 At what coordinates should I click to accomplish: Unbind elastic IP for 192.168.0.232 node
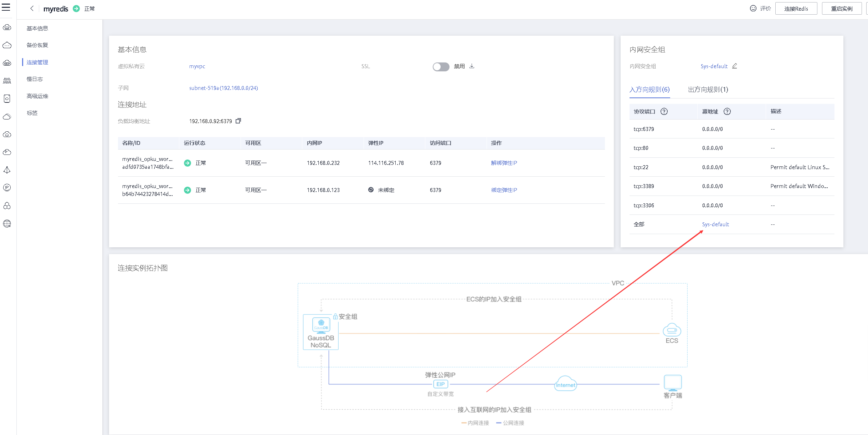pos(504,163)
